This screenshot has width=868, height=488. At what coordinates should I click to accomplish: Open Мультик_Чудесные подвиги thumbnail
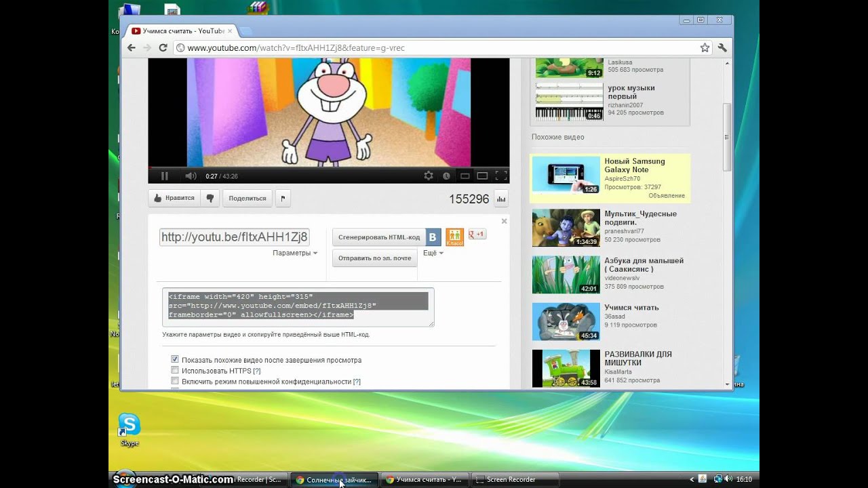566,228
